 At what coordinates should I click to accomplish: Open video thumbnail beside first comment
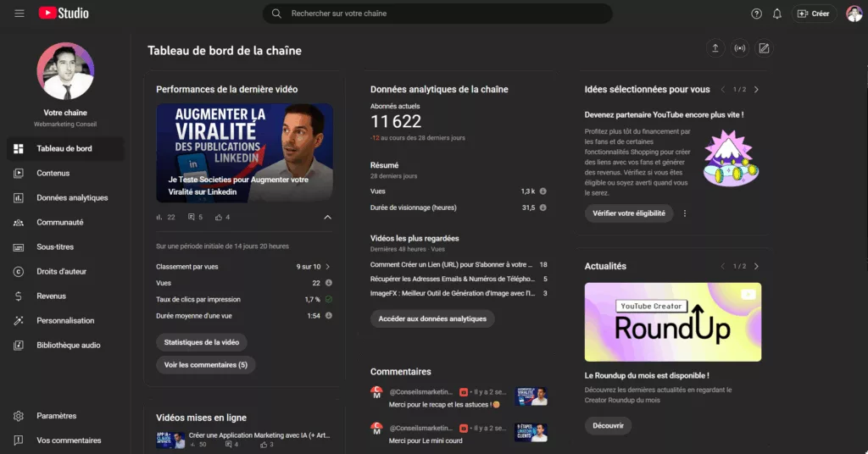(x=531, y=396)
